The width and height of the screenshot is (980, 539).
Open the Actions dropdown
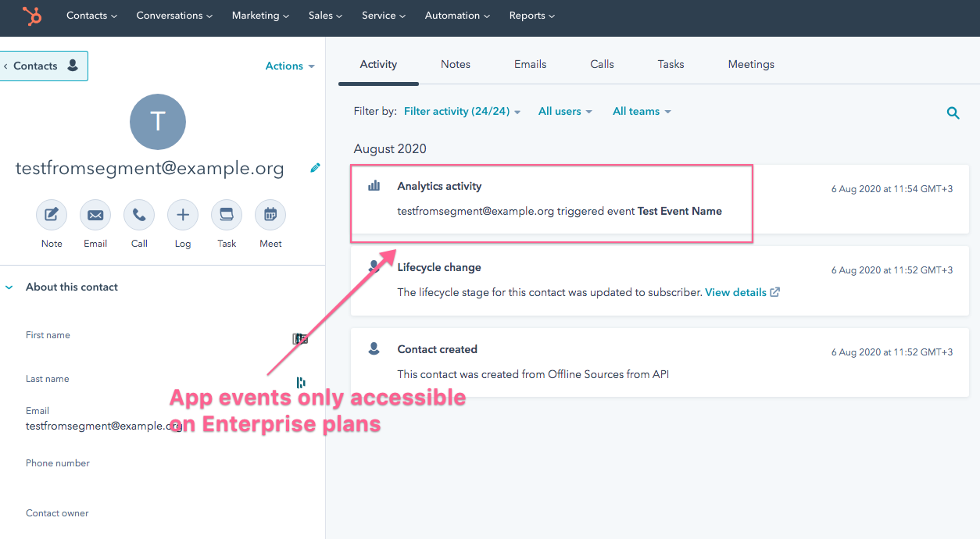point(289,66)
